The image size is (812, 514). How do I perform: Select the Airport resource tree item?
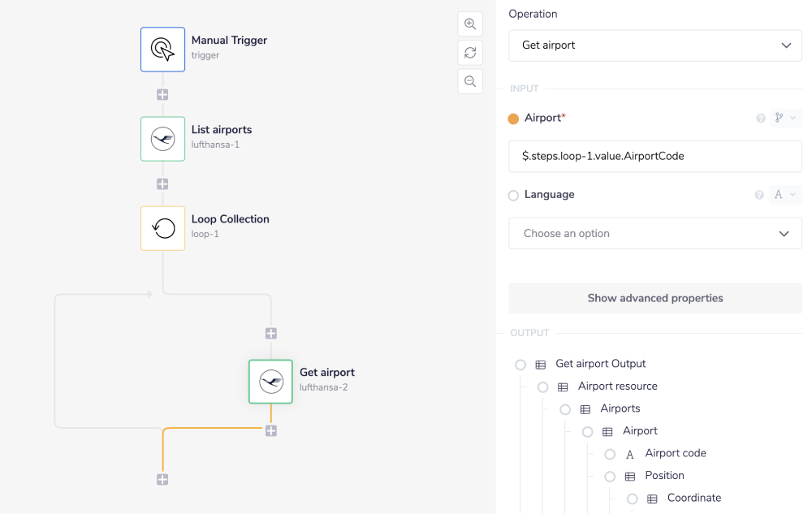tap(617, 387)
